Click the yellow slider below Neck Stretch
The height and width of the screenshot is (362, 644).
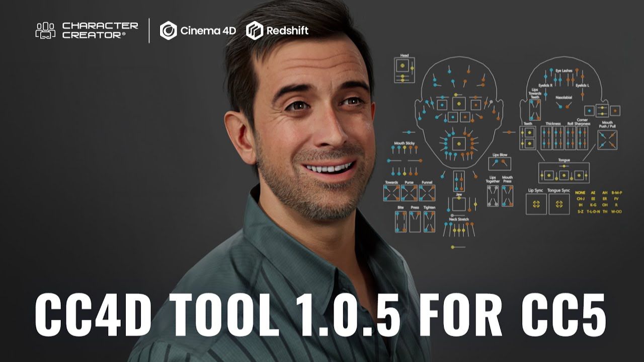pyautogui.click(x=453, y=247)
